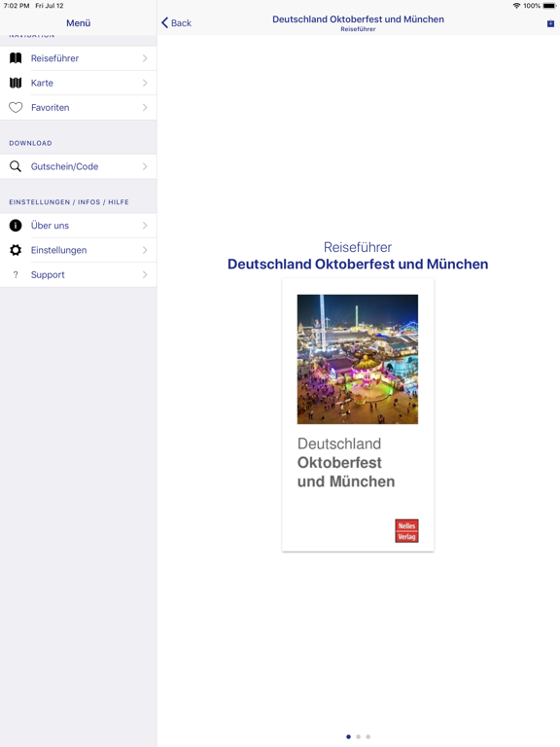Expand Über uns row chevron
The image size is (560, 747).
tap(145, 226)
